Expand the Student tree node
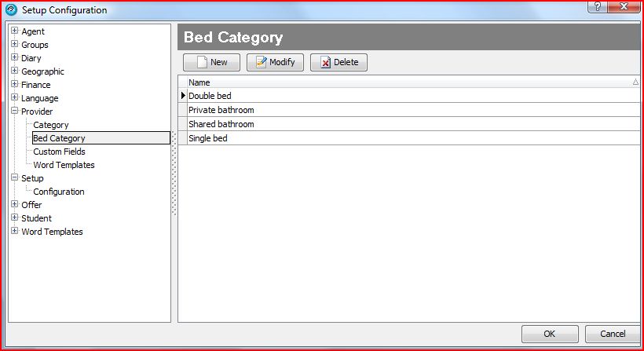Viewport: 644px width, 351px height. tap(14, 218)
